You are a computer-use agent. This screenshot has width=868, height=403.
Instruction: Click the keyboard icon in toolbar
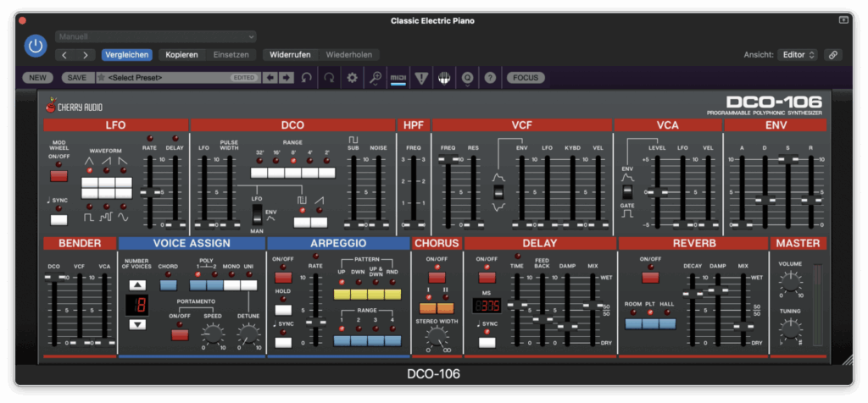pyautogui.click(x=443, y=78)
